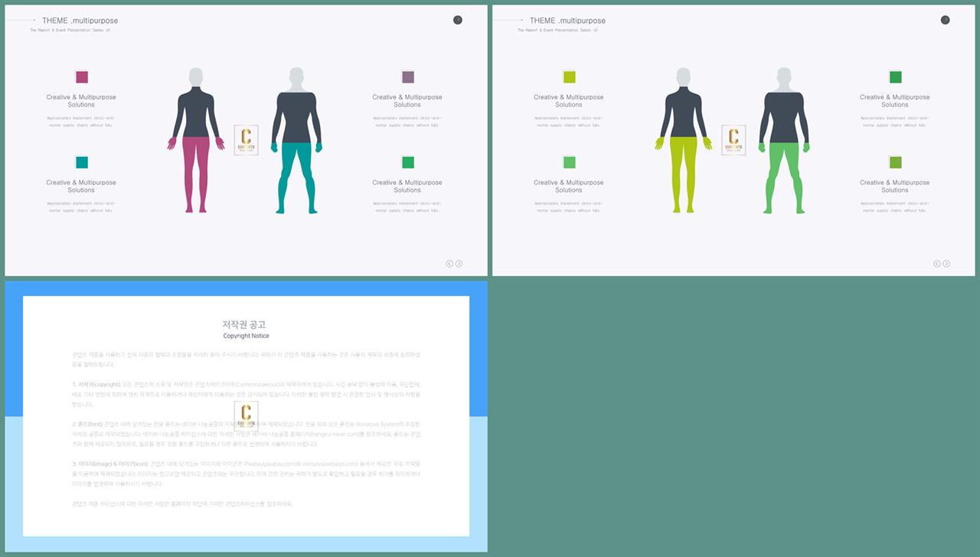Click the THEME .multipurpose title on the pink-themed slide
The width and height of the screenshot is (980, 557).
pos(80,21)
